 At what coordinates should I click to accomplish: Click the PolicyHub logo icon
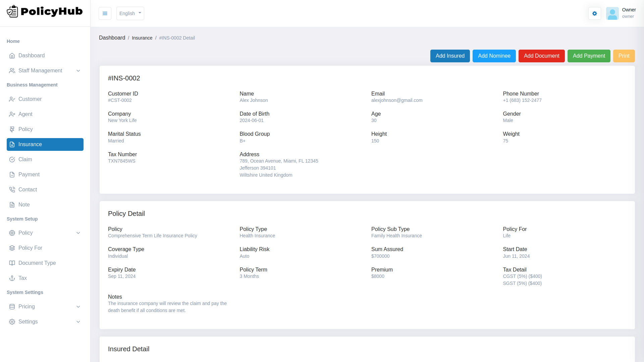click(12, 11)
